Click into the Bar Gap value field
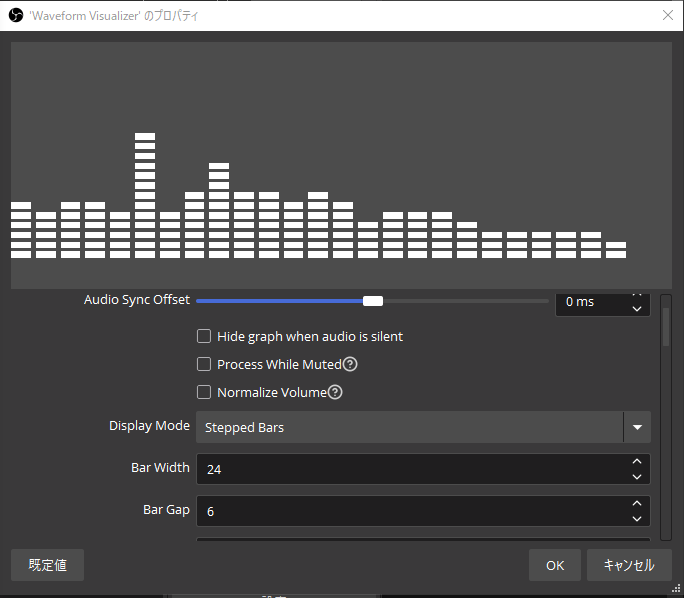 pyautogui.click(x=410, y=511)
